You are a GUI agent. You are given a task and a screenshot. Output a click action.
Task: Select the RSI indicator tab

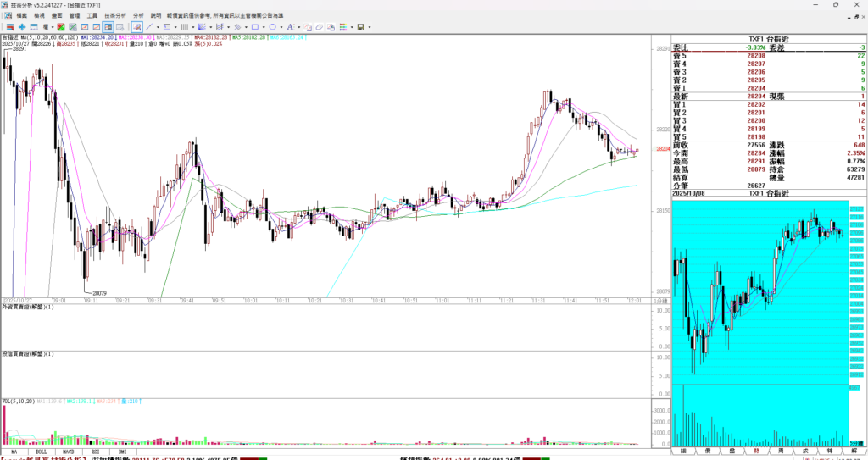click(95, 453)
